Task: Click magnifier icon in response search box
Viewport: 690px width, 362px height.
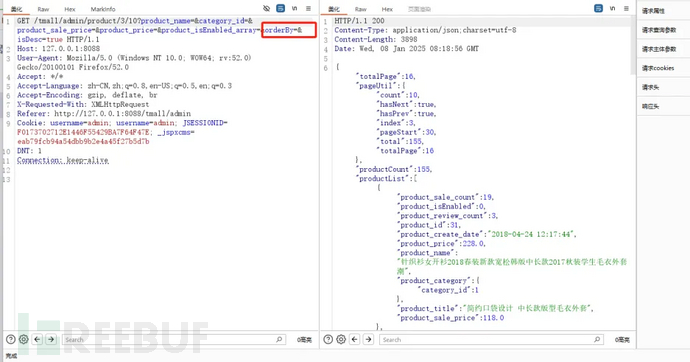Action: 597,339
